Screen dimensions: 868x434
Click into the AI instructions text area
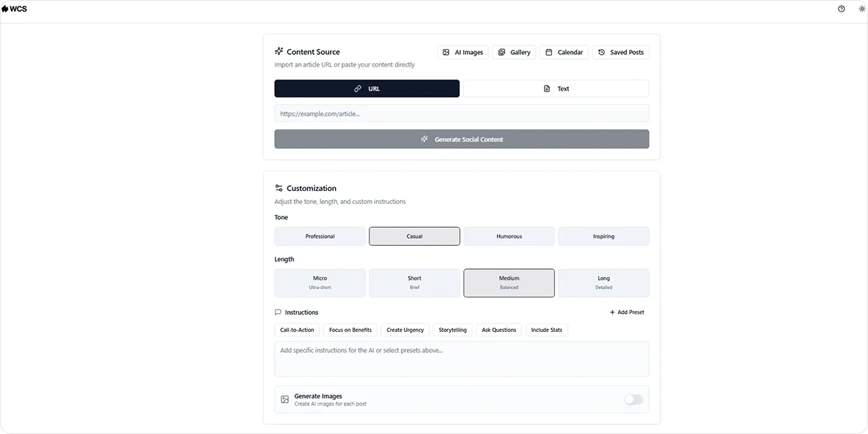point(461,359)
